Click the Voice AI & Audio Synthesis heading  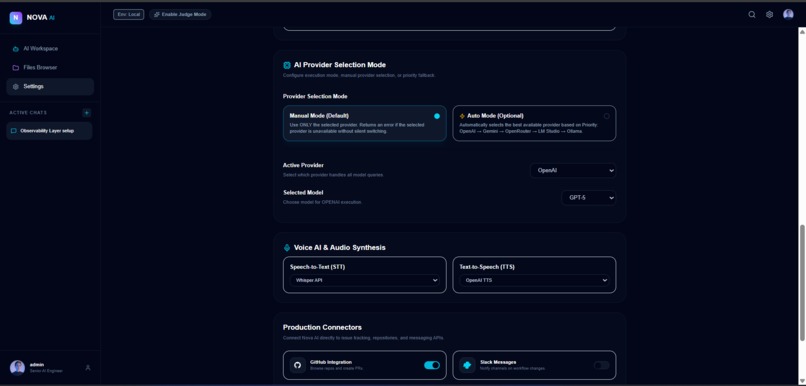(339, 248)
